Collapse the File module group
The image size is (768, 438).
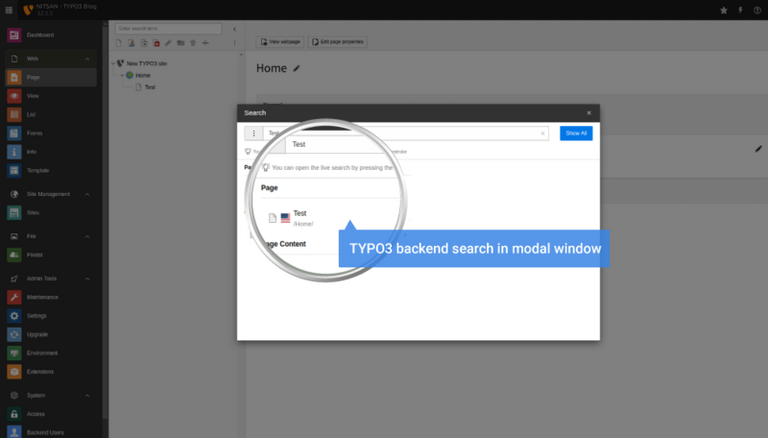[x=87, y=237]
